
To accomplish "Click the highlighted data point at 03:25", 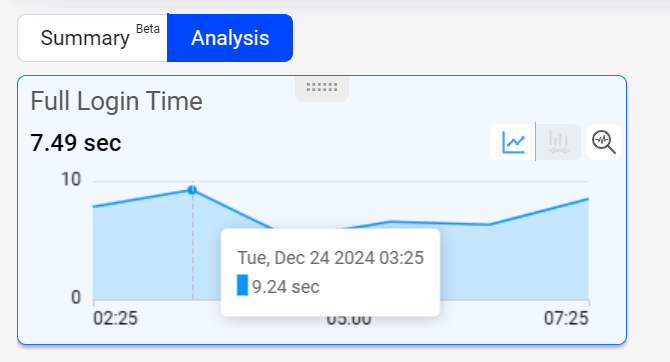I will (x=192, y=190).
